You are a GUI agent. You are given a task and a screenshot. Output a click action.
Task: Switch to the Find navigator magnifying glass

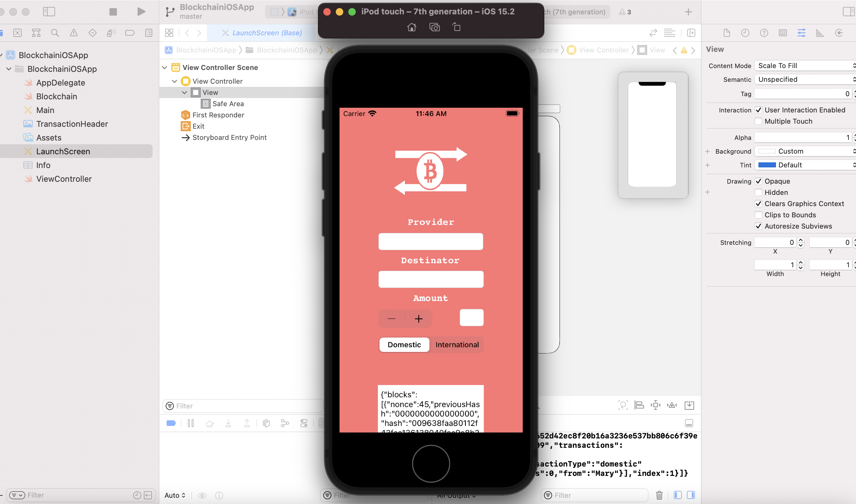coord(55,32)
